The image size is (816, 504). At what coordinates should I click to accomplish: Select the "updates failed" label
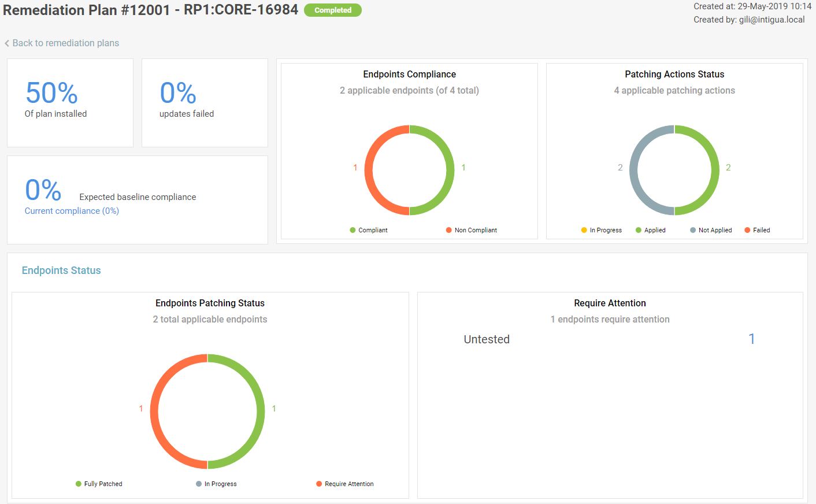pos(187,114)
